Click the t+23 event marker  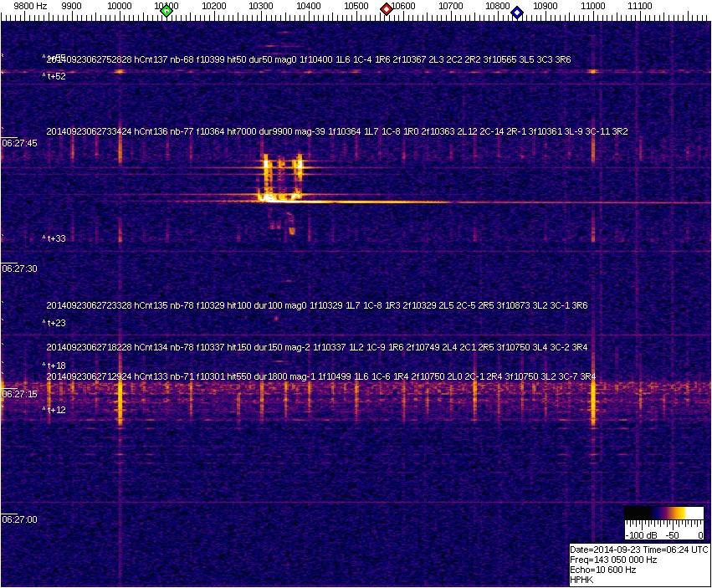pos(55,323)
